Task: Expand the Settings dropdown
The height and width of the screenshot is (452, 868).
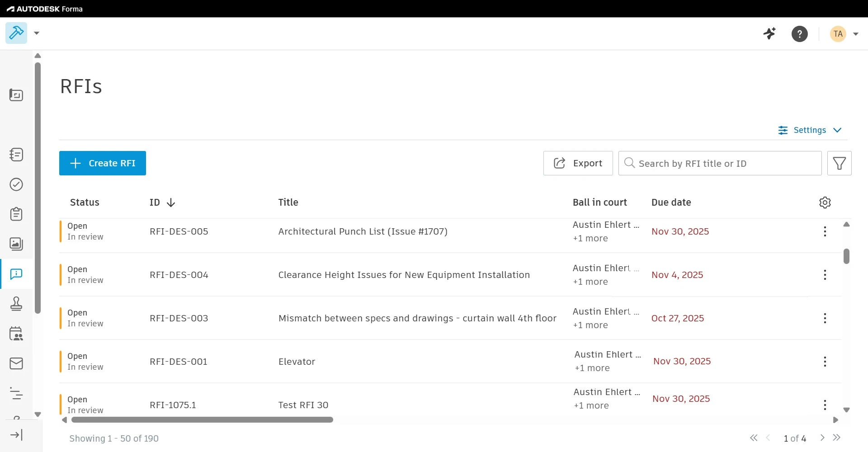Action: [x=810, y=130]
